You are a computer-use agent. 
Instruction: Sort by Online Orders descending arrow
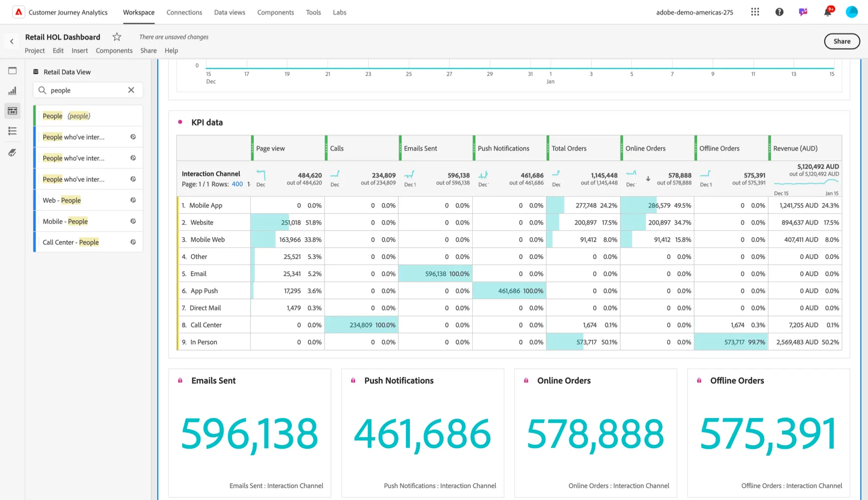tap(648, 178)
